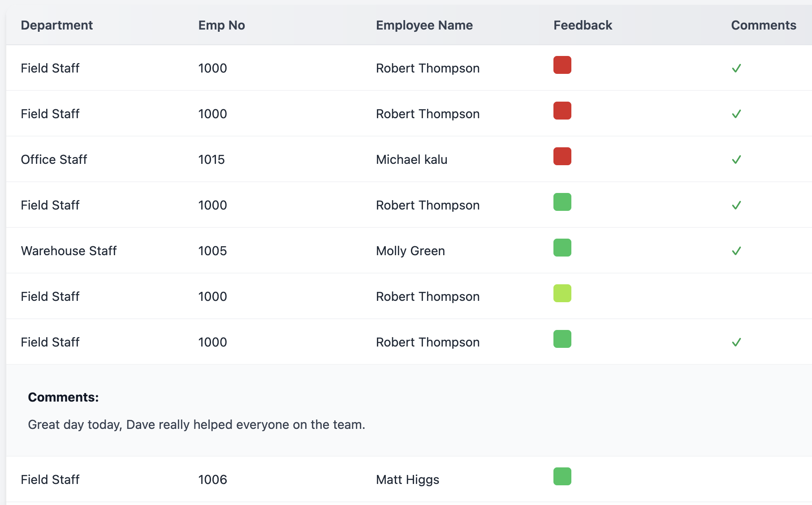This screenshot has width=812, height=505.
Task: Select the Warehouse Staff department cell
Action: 69,251
